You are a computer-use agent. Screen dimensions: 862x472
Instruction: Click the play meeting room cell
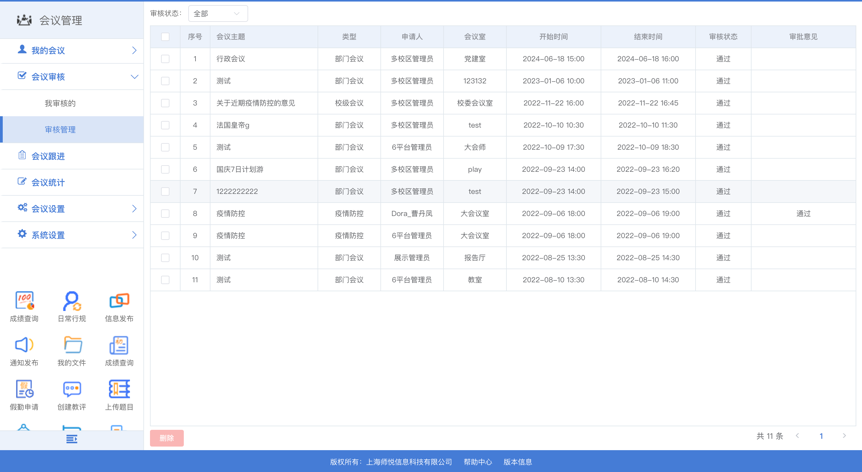475,169
